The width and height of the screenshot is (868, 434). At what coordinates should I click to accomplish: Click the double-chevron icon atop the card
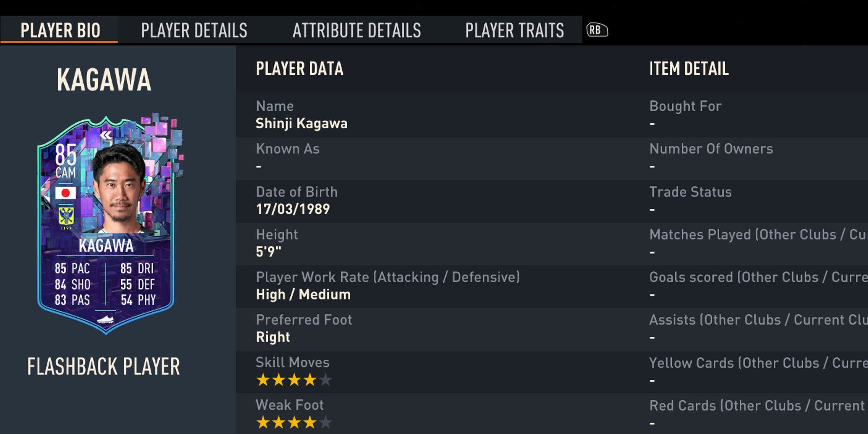[x=106, y=135]
